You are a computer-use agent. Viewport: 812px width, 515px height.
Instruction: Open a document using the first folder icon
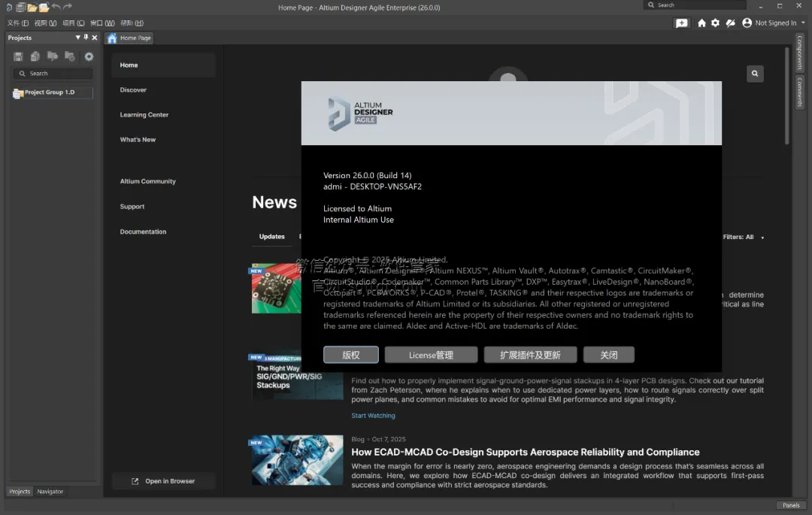click(32, 8)
